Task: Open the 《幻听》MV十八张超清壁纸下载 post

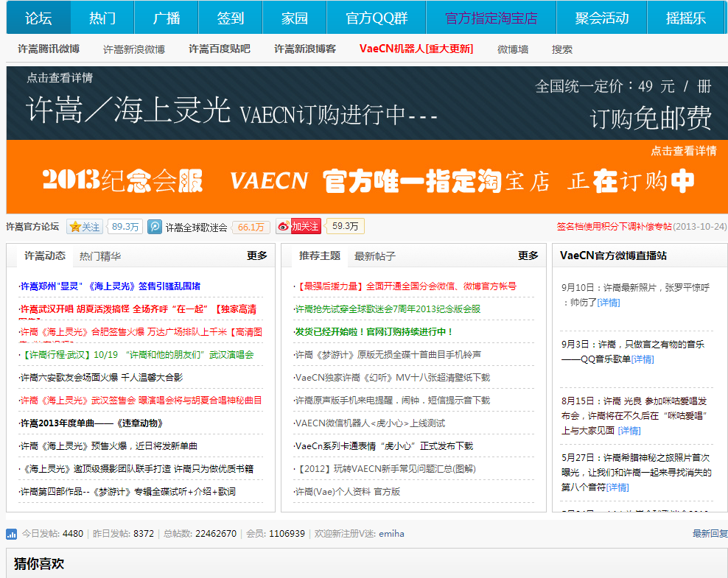Action: (393, 377)
